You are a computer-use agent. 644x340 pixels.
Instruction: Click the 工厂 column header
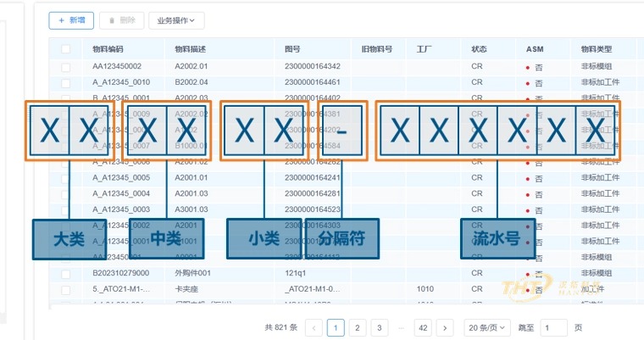click(x=424, y=49)
